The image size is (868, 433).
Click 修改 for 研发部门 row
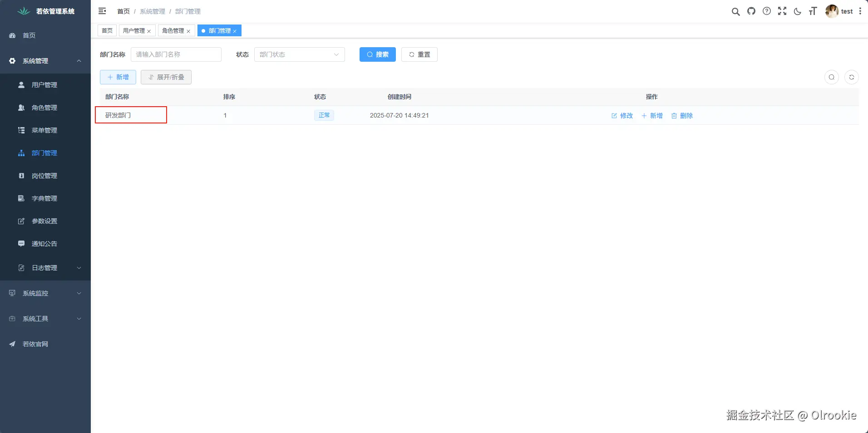tap(622, 116)
